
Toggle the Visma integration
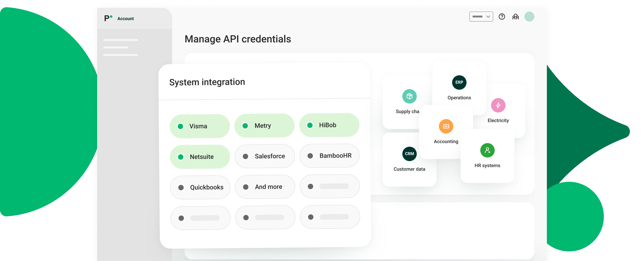[x=200, y=126]
